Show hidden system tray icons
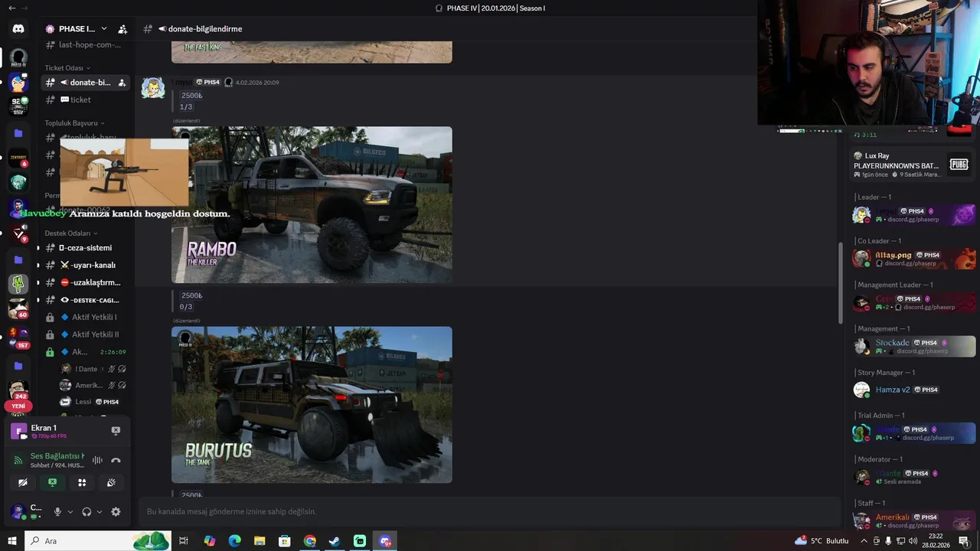The height and width of the screenshot is (551, 980). [x=864, y=541]
